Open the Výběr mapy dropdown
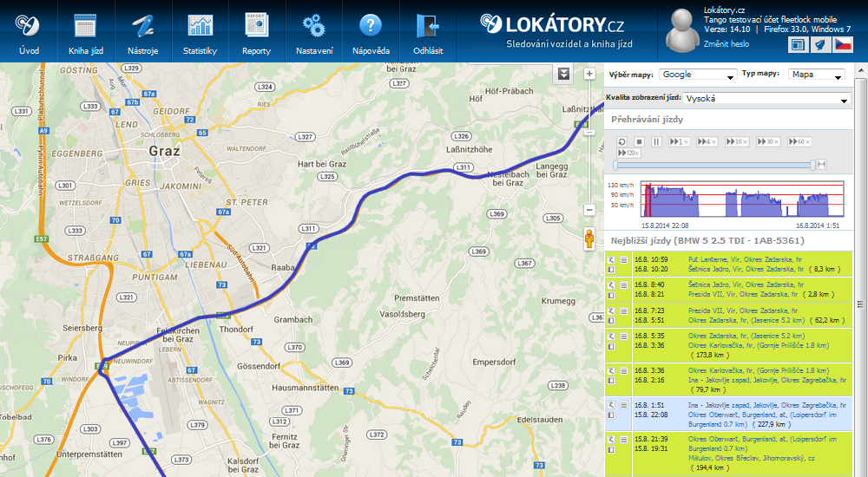Screen dimensions: 868x477 [x=698, y=75]
